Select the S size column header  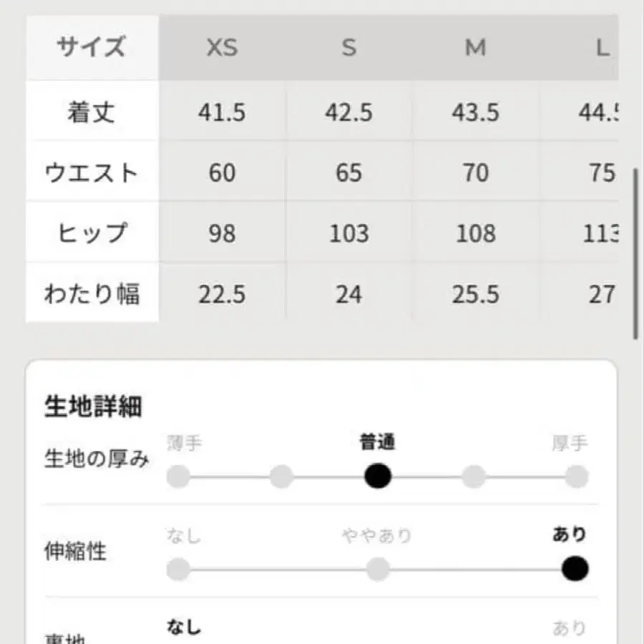(x=348, y=47)
